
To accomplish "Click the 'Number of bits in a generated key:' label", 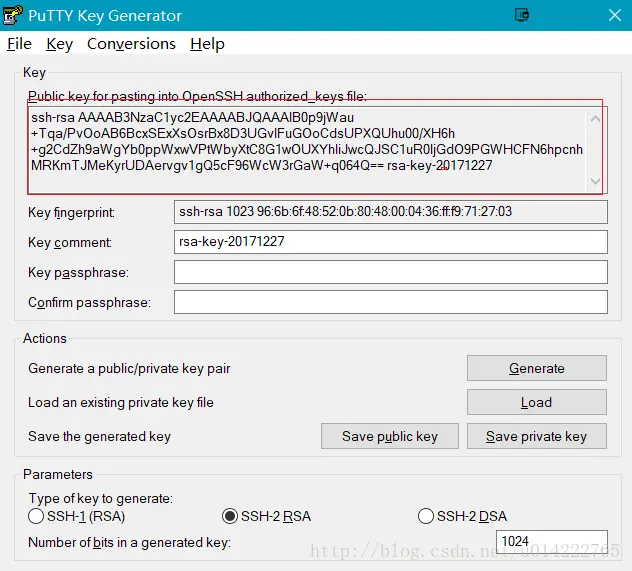I will tap(129, 542).
